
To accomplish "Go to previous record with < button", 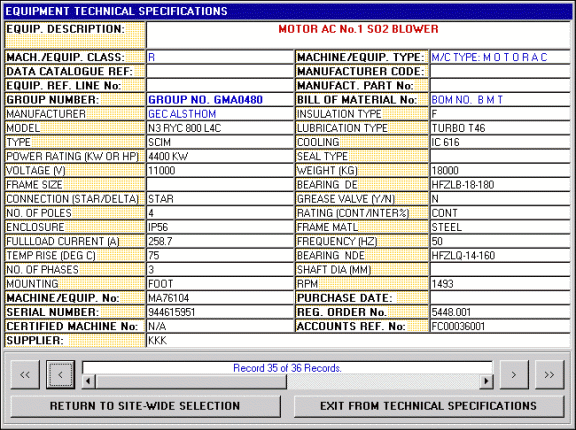I will (x=61, y=375).
